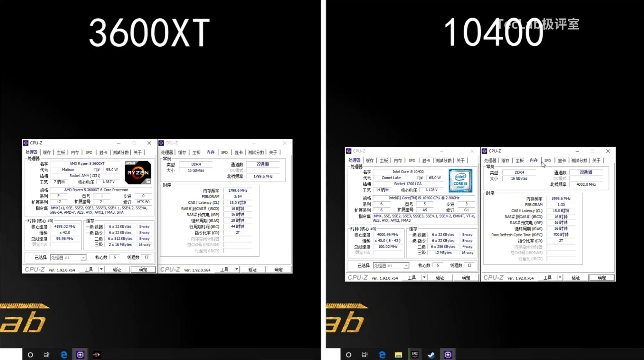Open 关于 tab in 10400 memory window
The width and height of the screenshot is (644, 360).
tap(596, 161)
